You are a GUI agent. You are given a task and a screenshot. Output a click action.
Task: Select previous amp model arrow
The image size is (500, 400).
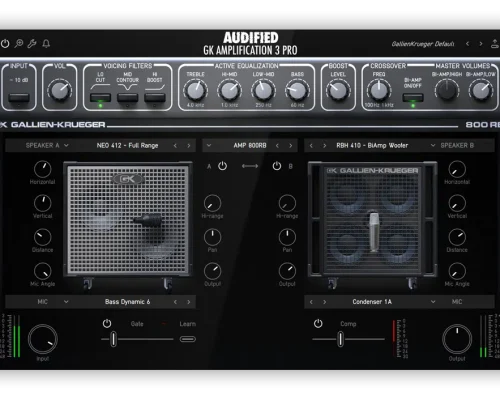[277, 146]
